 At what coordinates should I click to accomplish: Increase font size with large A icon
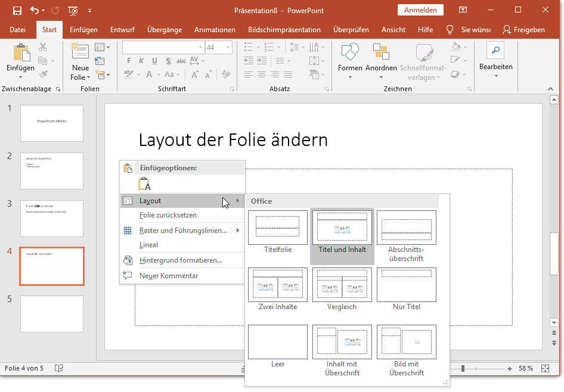pos(194,74)
